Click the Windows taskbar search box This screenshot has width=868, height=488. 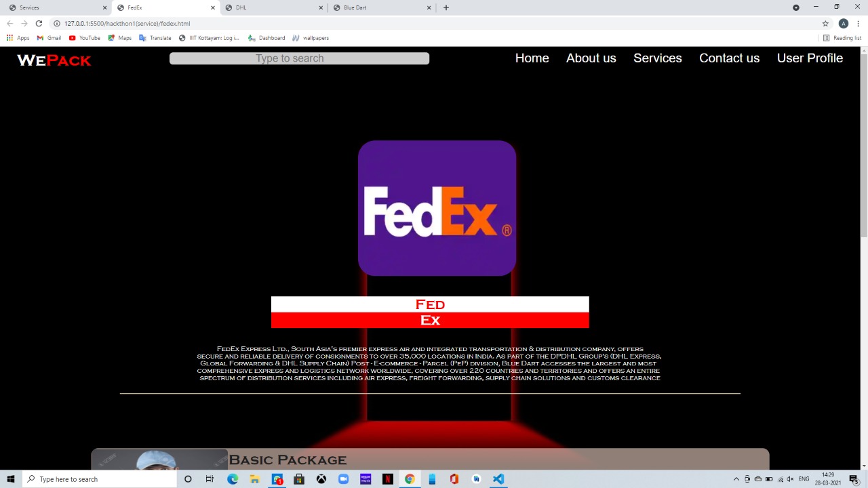(99, 479)
